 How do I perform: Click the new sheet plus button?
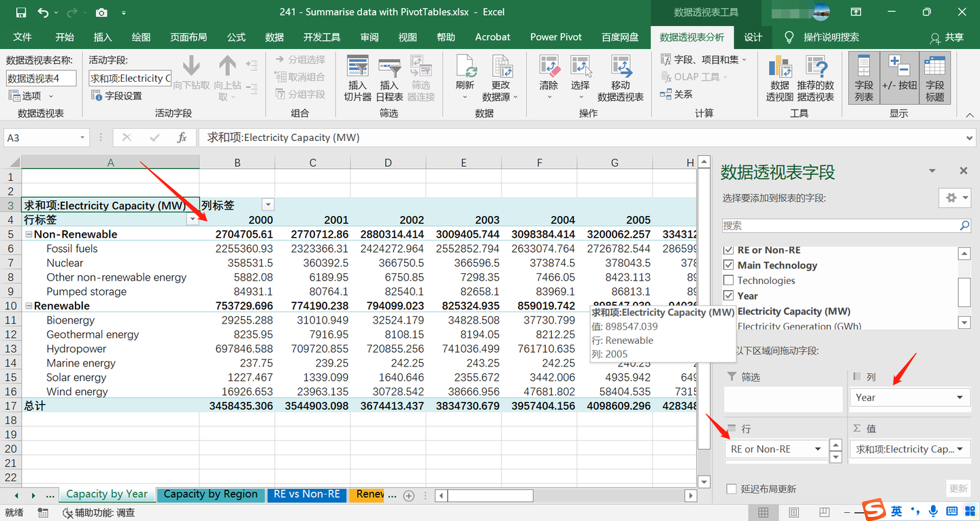(408, 495)
